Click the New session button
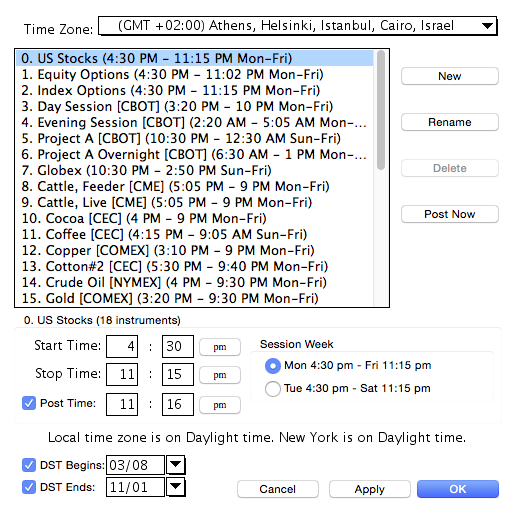Screen dimensions: 522x522 tap(450, 76)
